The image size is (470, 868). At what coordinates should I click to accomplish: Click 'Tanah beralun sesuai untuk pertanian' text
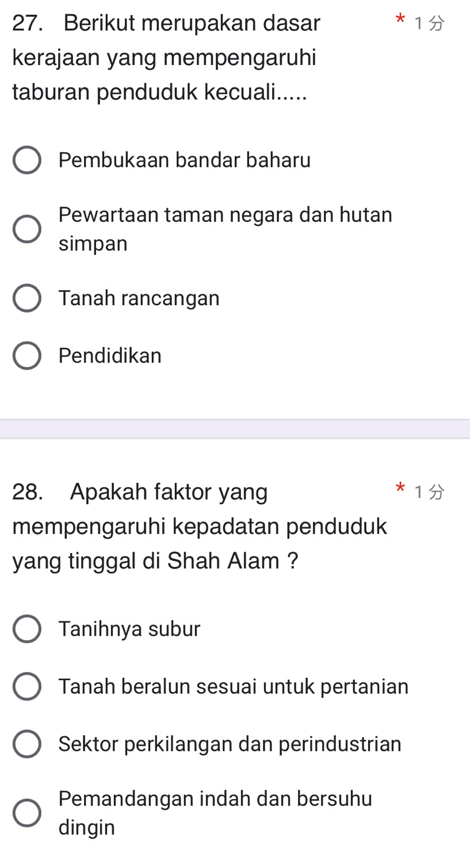[x=233, y=687]
